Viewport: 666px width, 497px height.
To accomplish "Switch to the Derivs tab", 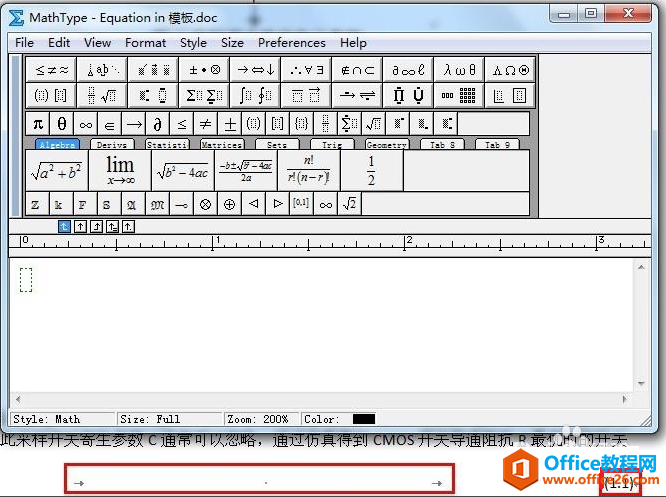I will pyautogui.click(x=112, y=144).
